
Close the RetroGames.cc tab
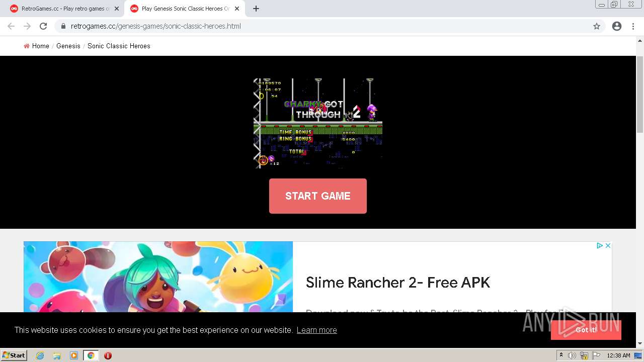tap(117, 9)
